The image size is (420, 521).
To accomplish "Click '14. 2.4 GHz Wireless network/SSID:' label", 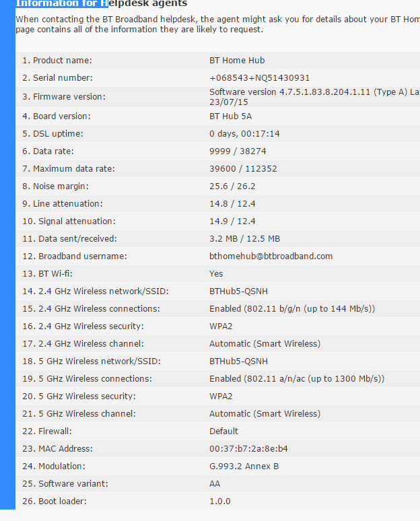I will pyautogui.click(x=96, y=291).
